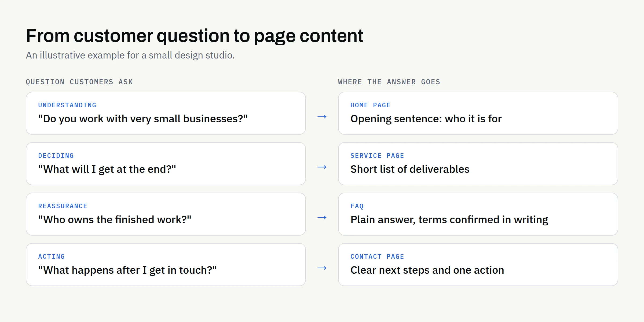Screen dimensions: 644x322
Task: Select the REASSURANCE label
Action: pos(63,206)
